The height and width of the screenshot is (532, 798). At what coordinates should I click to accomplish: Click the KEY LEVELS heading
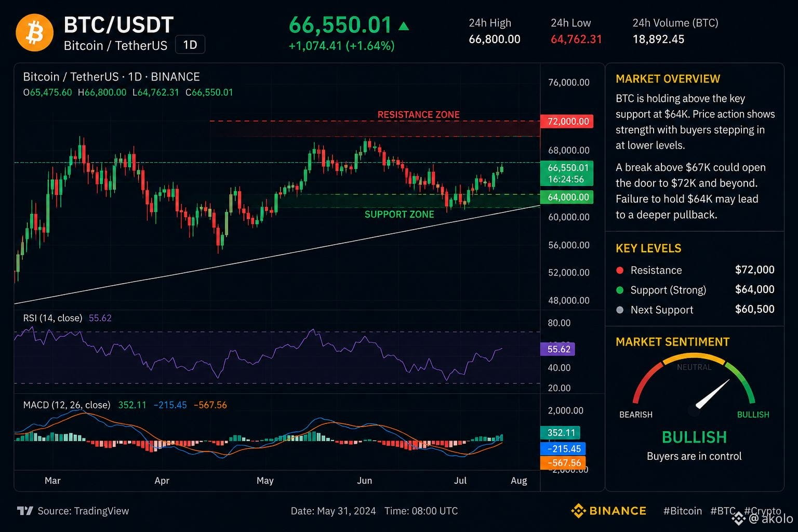pyautogui.click(x=648, y=248)
